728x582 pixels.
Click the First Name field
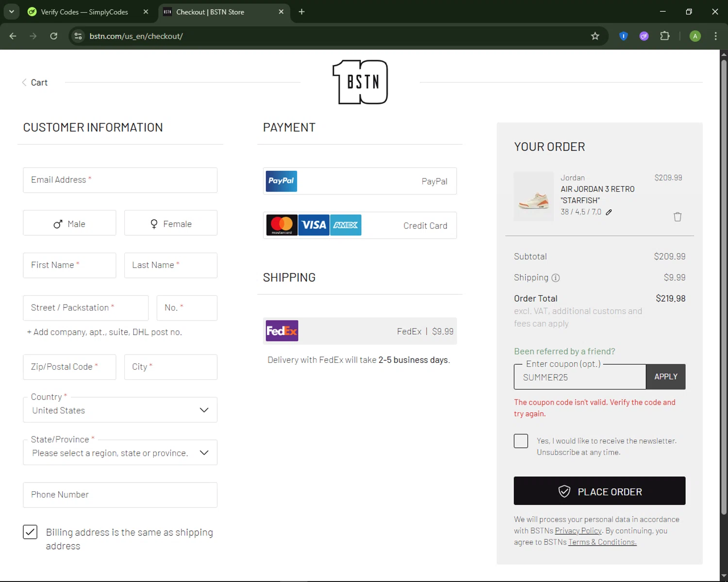(69, 265)
